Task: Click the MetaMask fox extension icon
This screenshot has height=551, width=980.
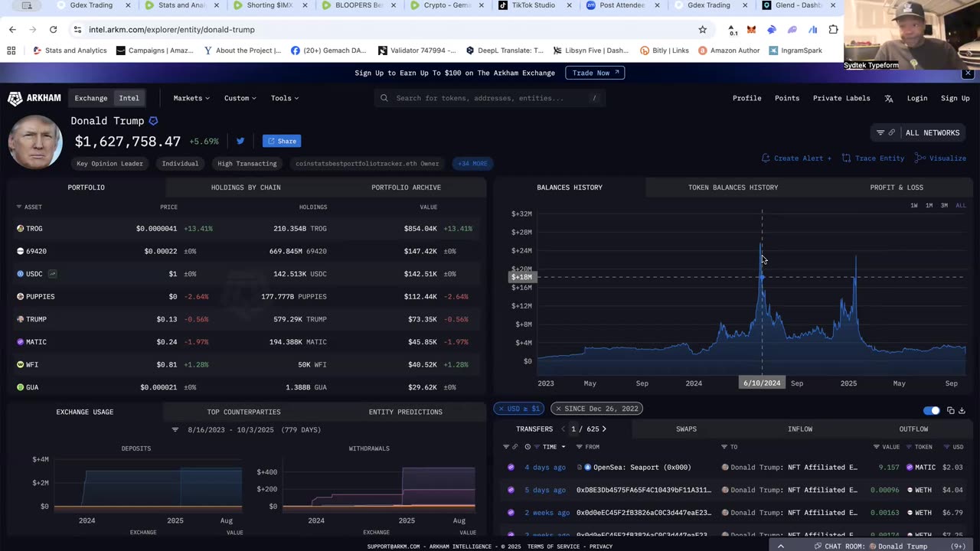Action: (752, 30)
